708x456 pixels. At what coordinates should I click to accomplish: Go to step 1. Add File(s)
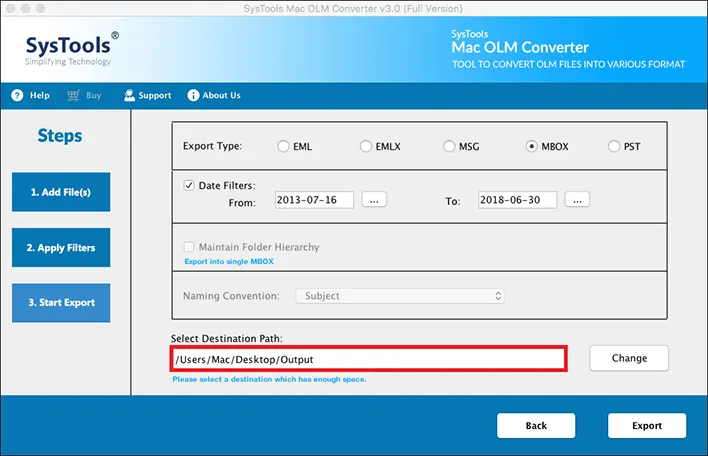click(x=61, y=192)
